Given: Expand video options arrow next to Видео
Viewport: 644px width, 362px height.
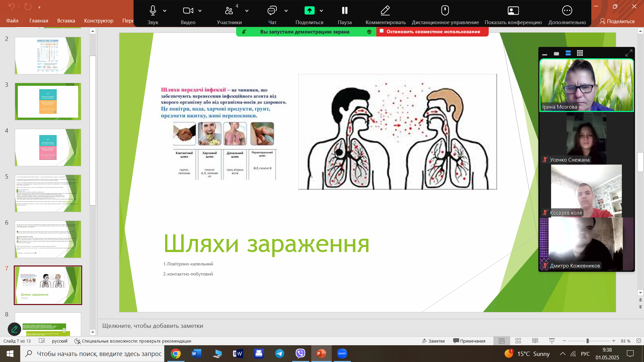Looking at the screenshot, I should tap(200, 11).
